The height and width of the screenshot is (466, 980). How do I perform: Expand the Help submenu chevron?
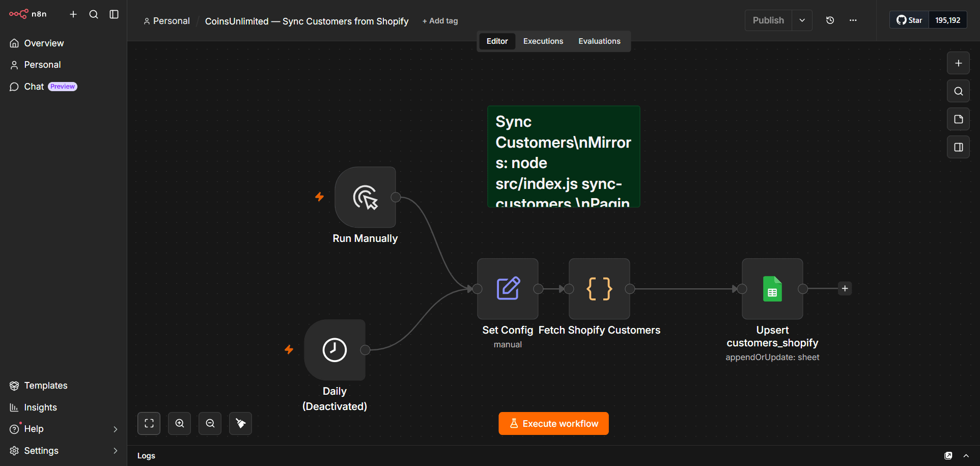tap(116, 429)
